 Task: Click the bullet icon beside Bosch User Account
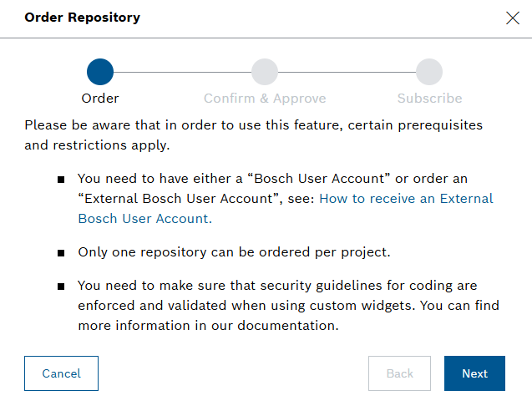point(61,180)
